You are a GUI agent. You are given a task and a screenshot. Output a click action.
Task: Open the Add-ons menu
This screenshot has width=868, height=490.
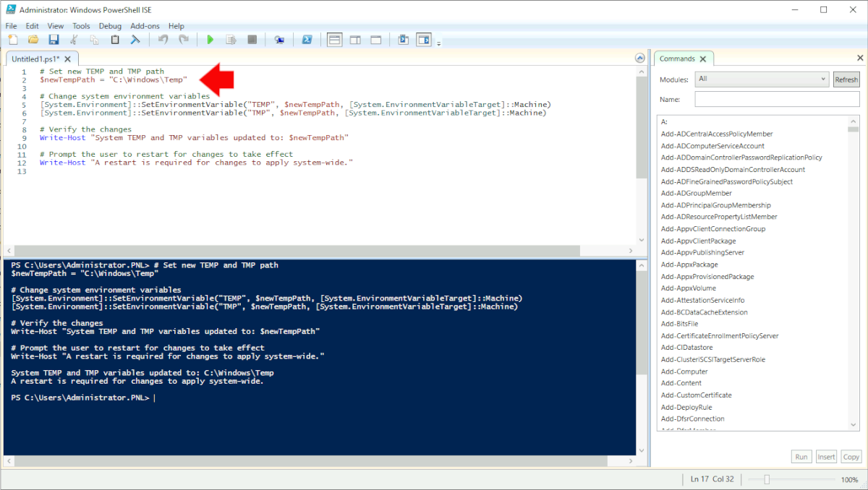click(145, 26)
